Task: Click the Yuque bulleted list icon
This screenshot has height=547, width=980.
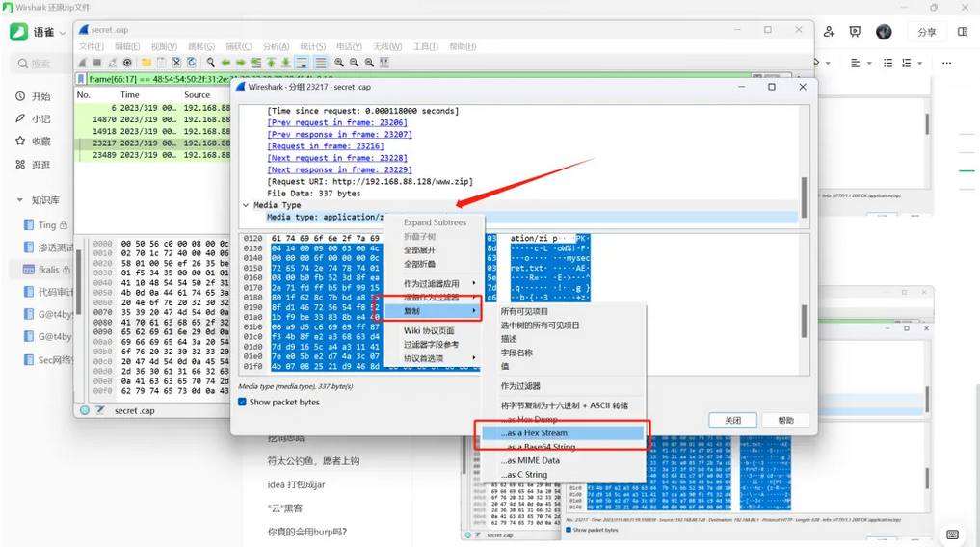Action: pos(887,63)
